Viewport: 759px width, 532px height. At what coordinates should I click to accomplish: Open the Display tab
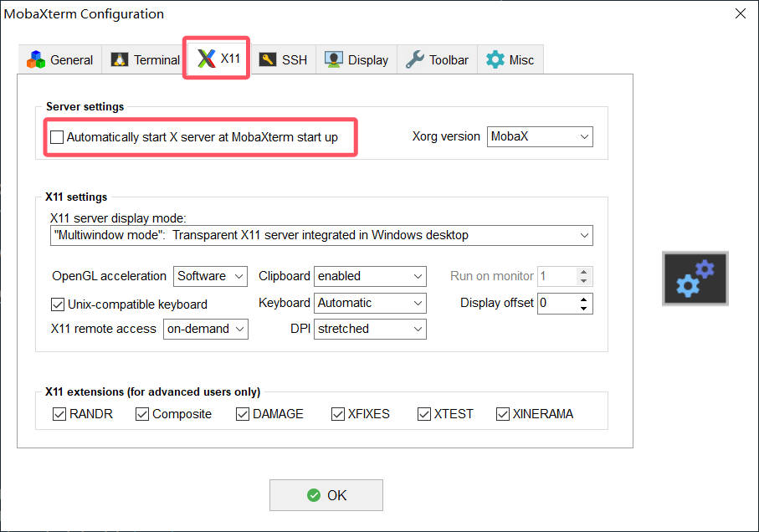(x=356, y=60)
